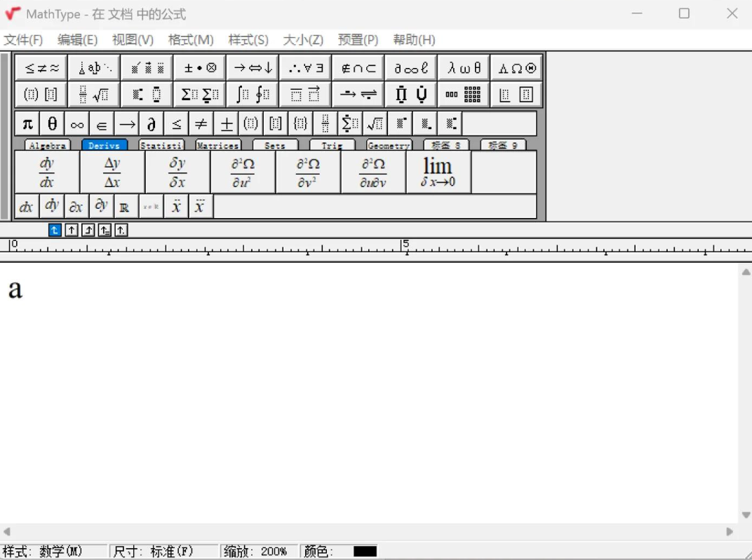Open the operator symbols palette (± • ⊗)
Image resolution: width=752 pixels, height=560 pixels.
[199, 68]
